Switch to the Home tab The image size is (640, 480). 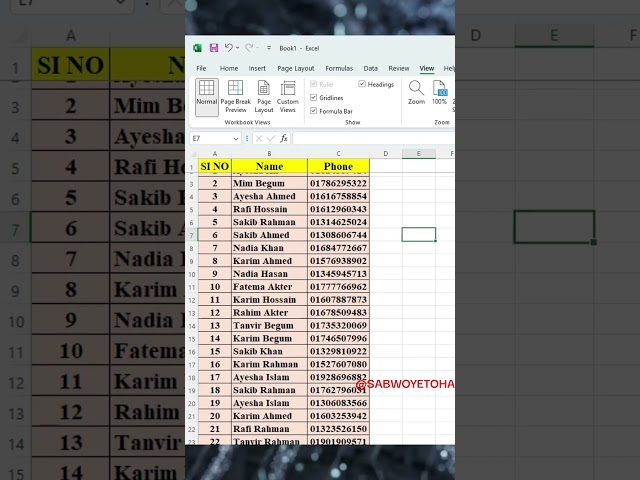click(229, 68)
